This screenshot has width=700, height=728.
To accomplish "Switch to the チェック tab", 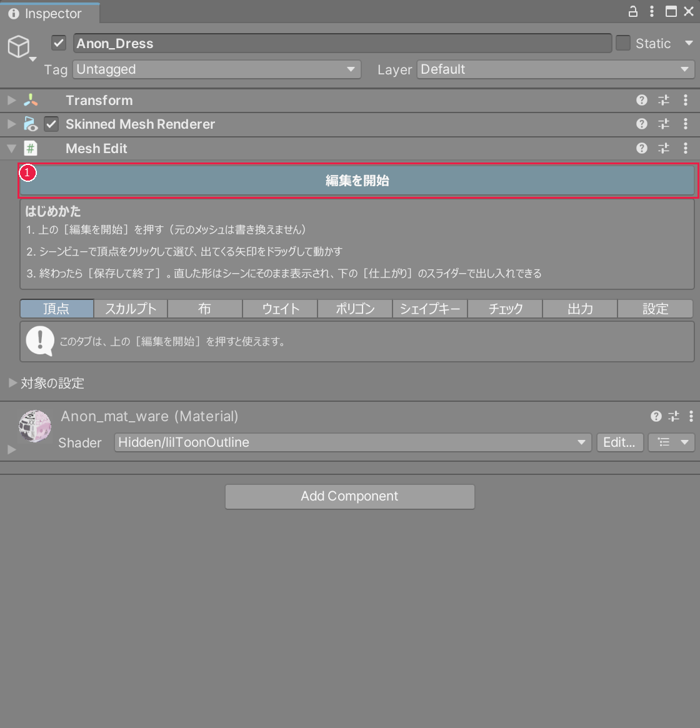I will pyautogui.click(x=505, y=309).
